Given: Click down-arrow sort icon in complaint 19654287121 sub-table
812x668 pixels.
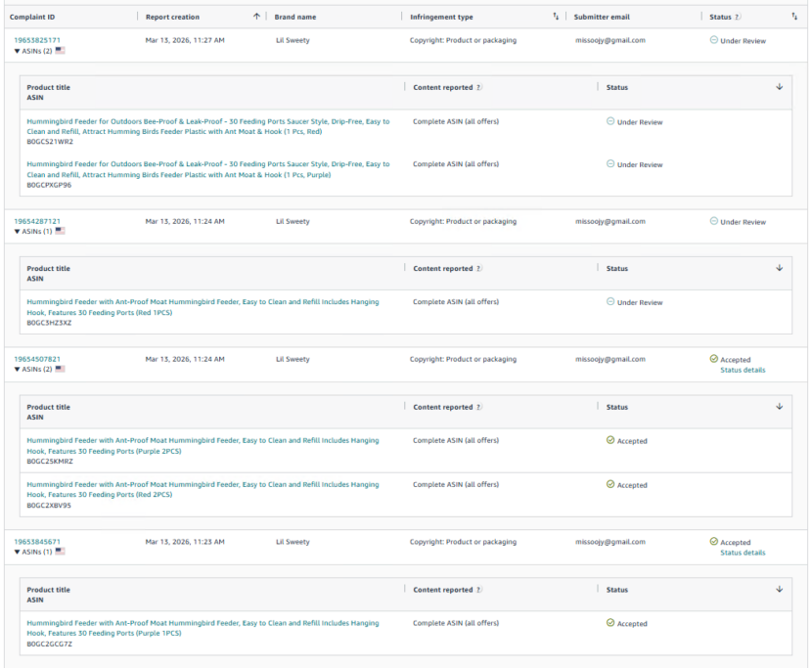Looking at the screenshot, I should coord(780,268).
